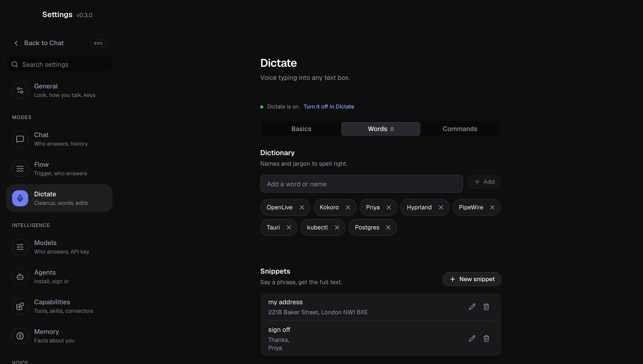Click the Add word button
Screen dimensions: 643x364
coord(484,182)
